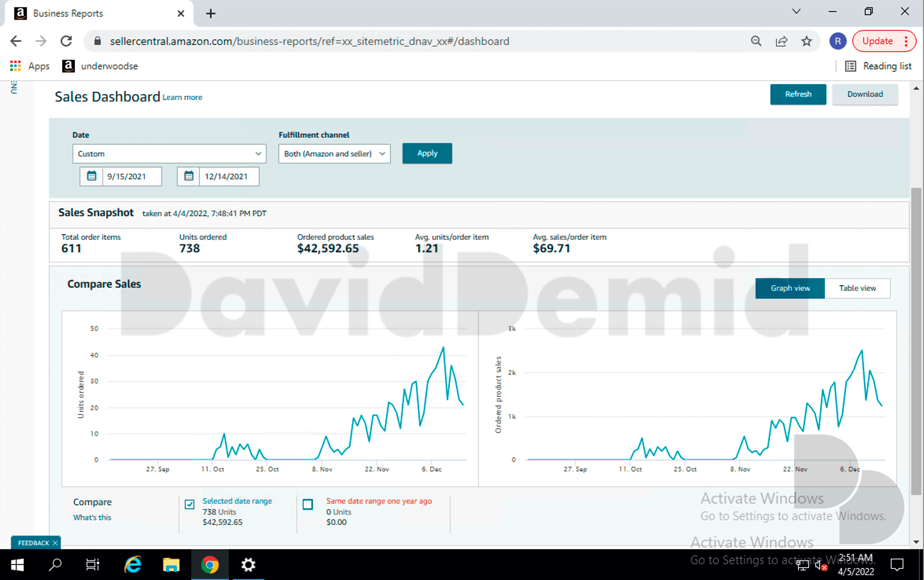The width and height of the screenshot is (924, 580).
Task: Bookmark this page with the star icon
Action: [806, 41]
